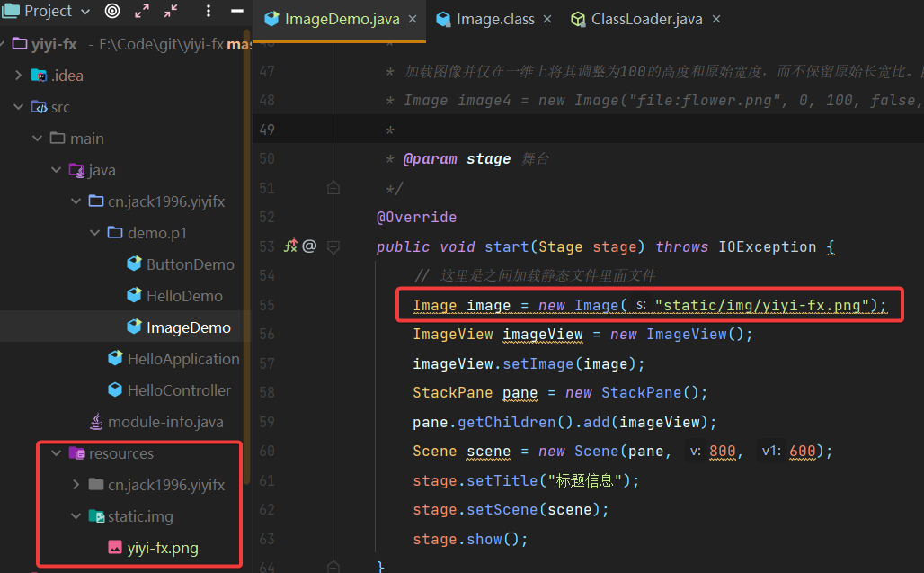Click the src folder icon
Image resolution: width=924 pixels, height=573 pixels.
[39, 107]
